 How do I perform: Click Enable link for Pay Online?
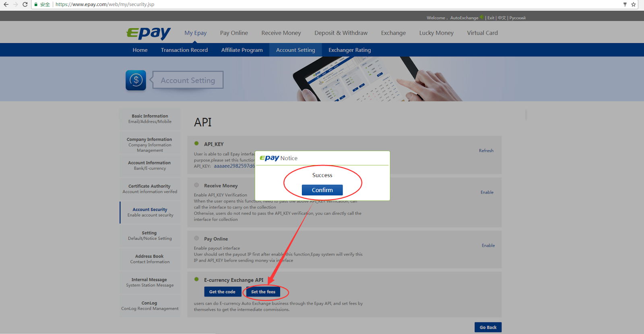[x=488, y=245]
